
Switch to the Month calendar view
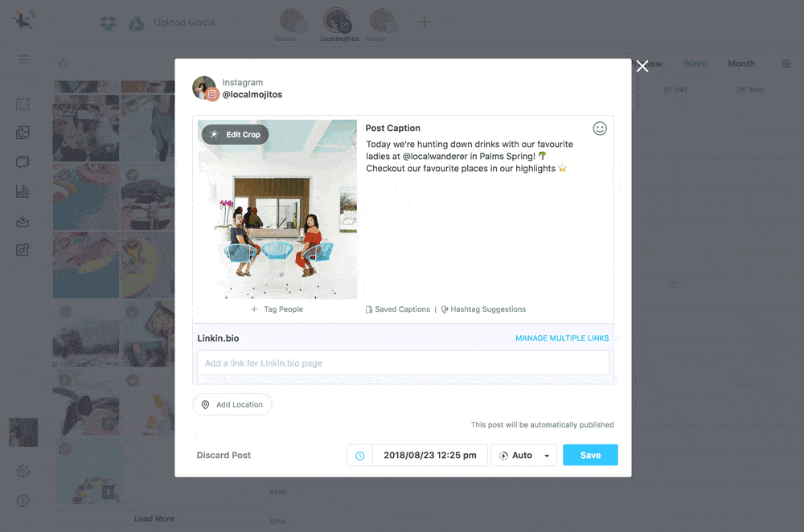pos(741,63)
